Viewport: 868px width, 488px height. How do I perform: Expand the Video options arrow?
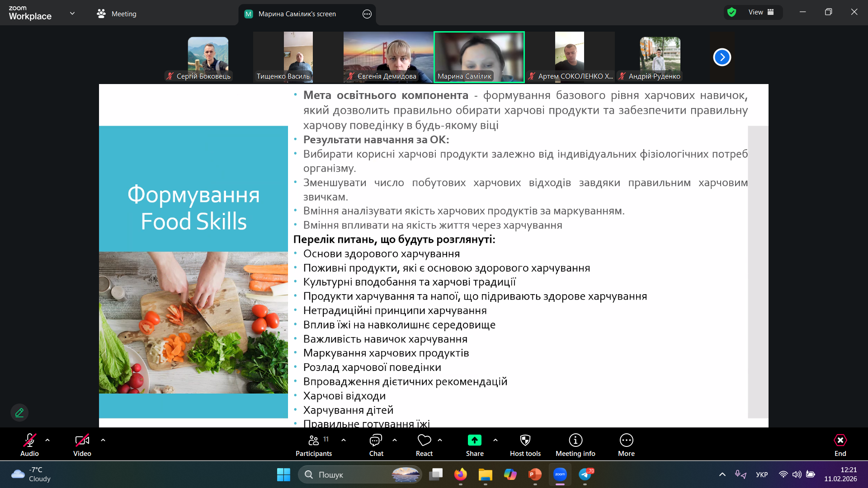(x=103, y=440)
